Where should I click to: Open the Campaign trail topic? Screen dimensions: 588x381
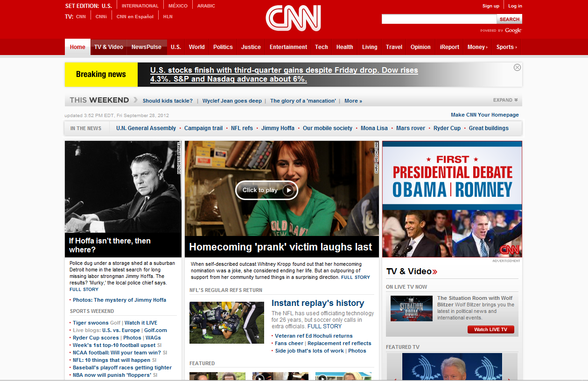[x=203, y=128]
